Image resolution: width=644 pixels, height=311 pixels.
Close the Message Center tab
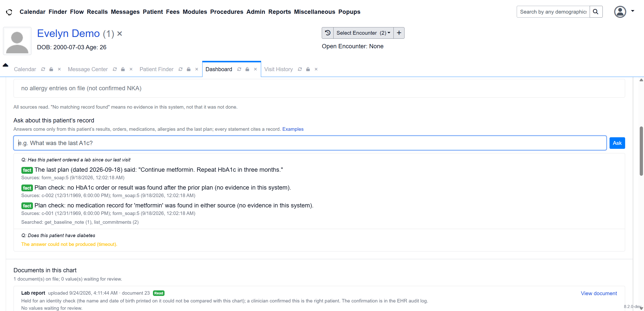tap(131, 69)
